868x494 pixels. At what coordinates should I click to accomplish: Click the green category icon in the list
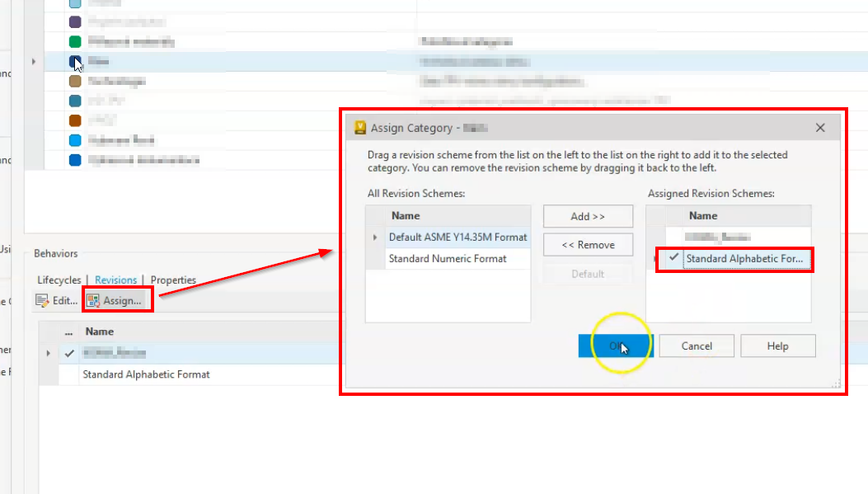coord(74,40)
